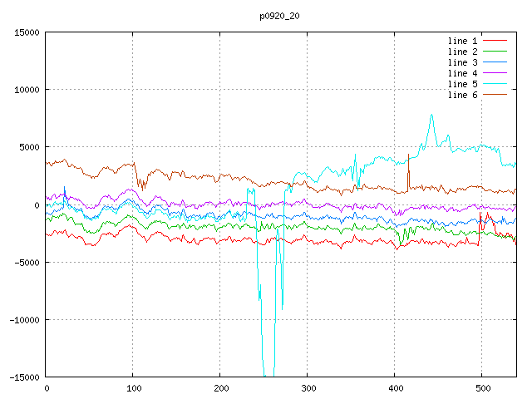Click the 15000 y-axis tick label

[26, 32]
